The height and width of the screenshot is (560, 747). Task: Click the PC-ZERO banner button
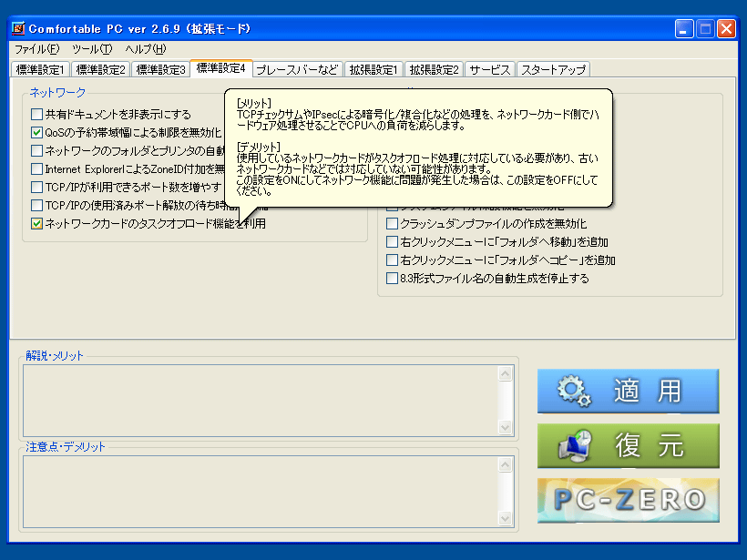pyautogui.click(x=628, y=501)
